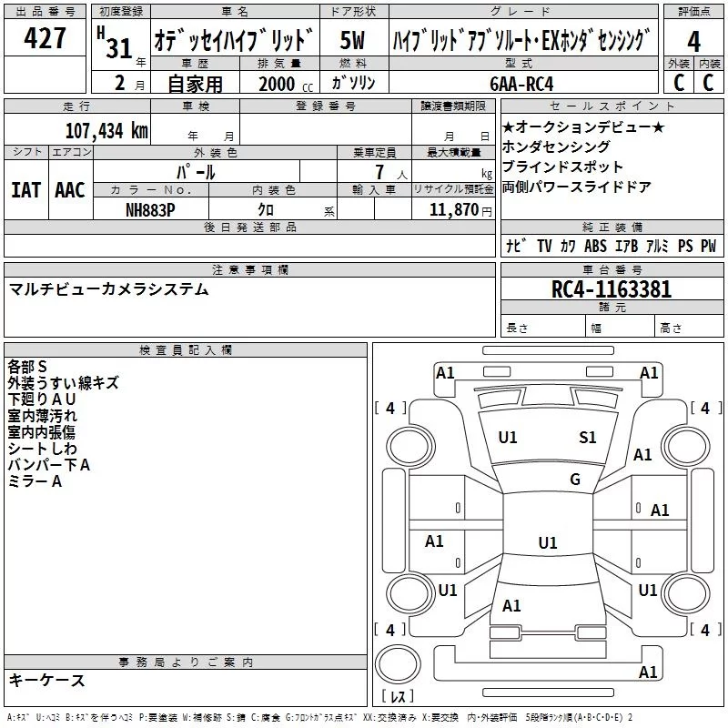
Task: Select the note 外装うすい線キズ
Action: click(x=63, y=382)
